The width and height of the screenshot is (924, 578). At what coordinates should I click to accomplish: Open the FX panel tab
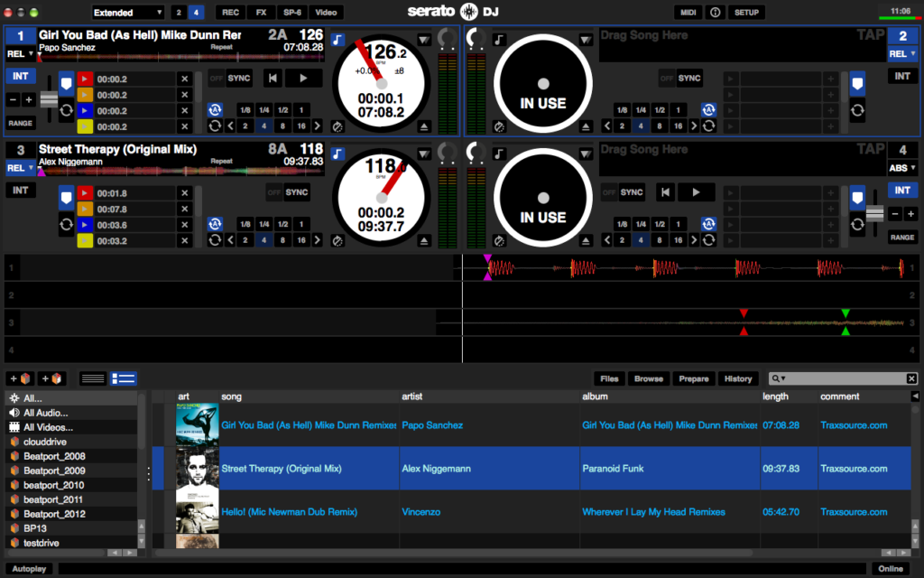pyautogui.click(x=261, y=13)
